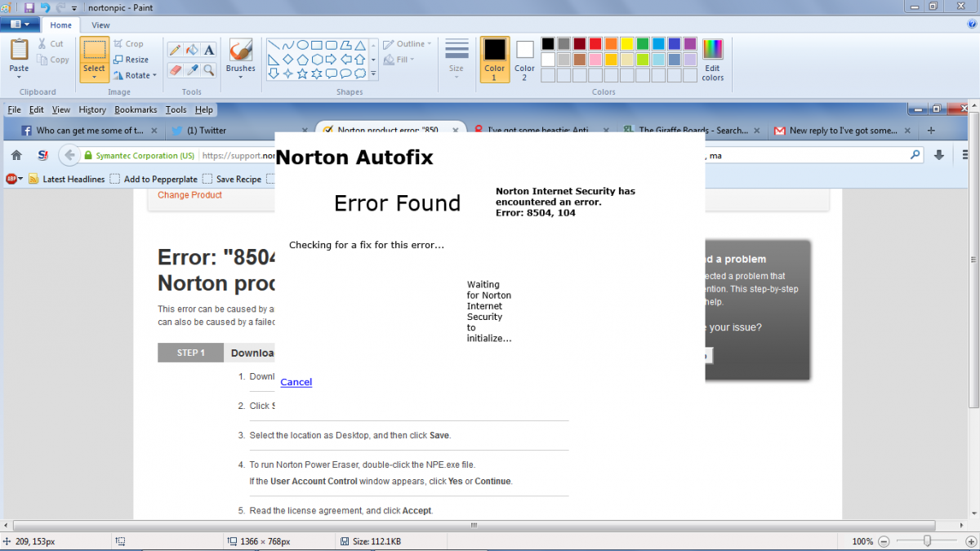Viewport: 980px width, 551px height.
Task: Choose the Oval shape
Action: (x=302, y=45)
